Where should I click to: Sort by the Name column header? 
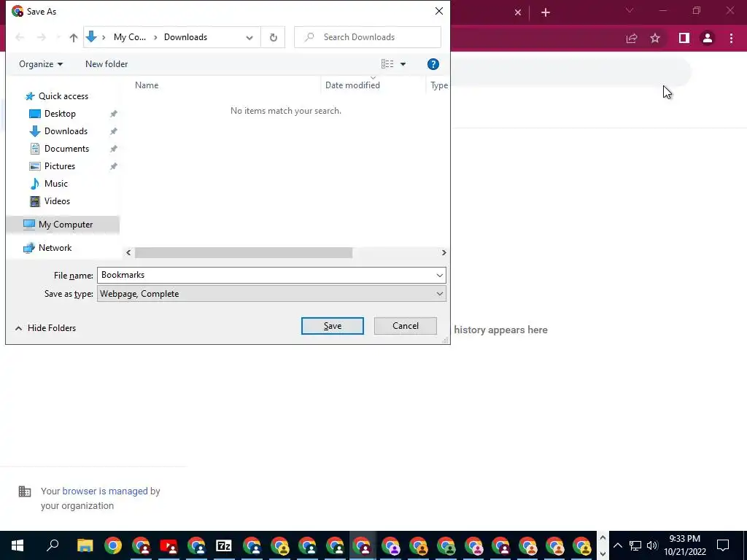click(147, 85)
